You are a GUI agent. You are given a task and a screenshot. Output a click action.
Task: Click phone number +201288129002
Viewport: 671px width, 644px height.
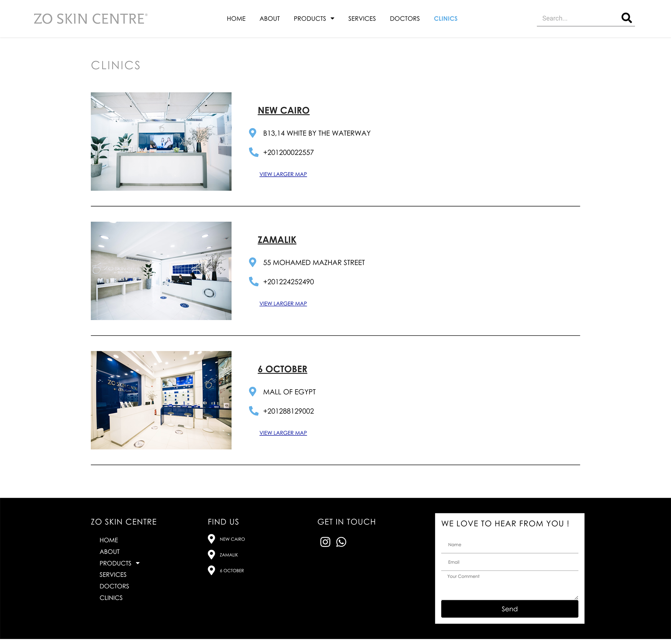point(288,411)
